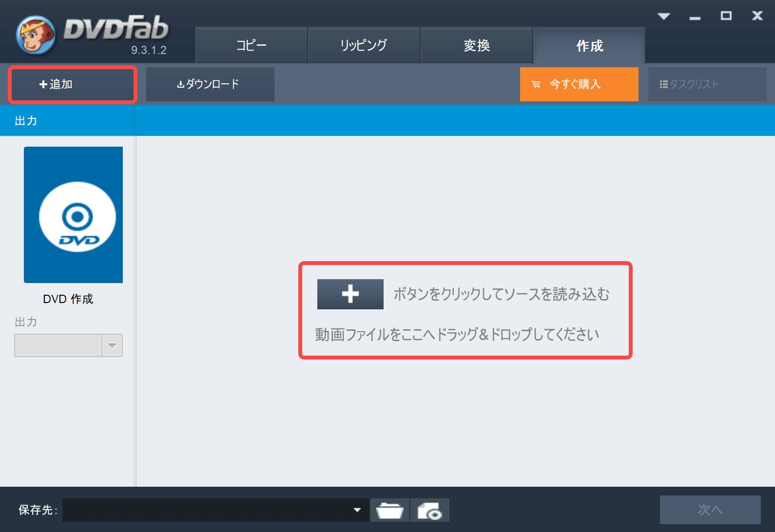775x532 pixels.
Task: Click the 出力 header bar label
Action: click(x=26, y=121)
